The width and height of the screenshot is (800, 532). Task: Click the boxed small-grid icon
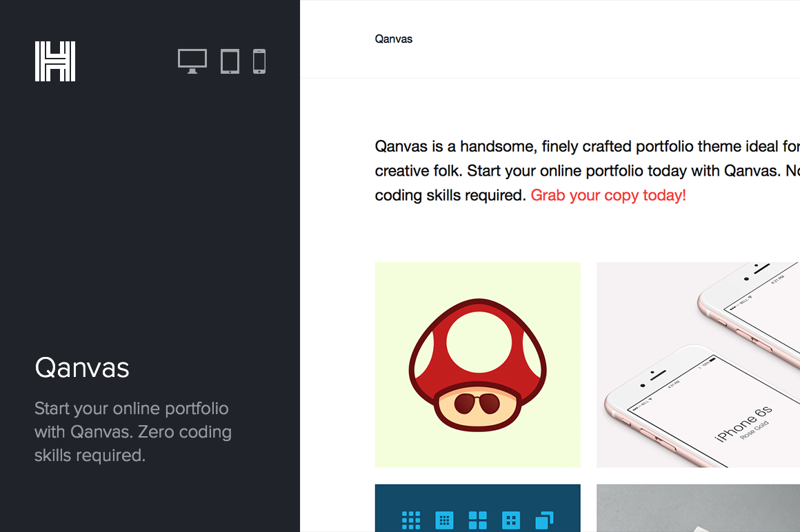[444, 520]
